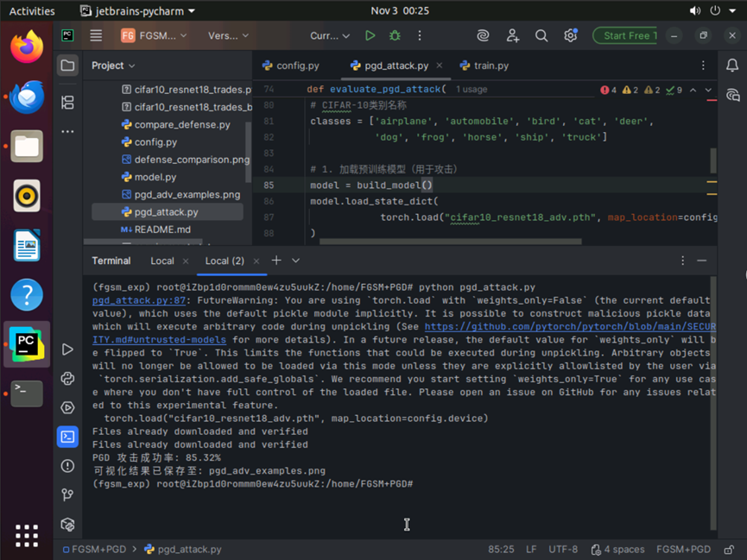Toggle the Project tool window folder icon

[x=67, y=66]
